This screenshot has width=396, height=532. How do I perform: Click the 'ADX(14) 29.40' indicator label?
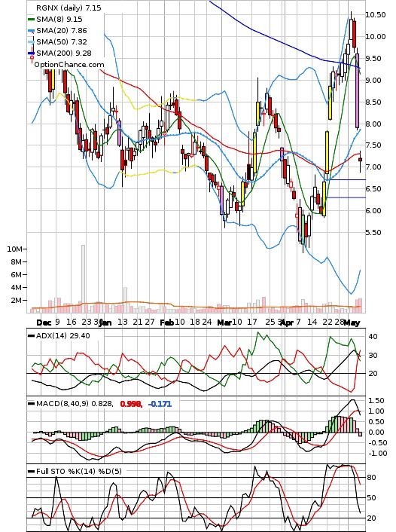(62, 336)
